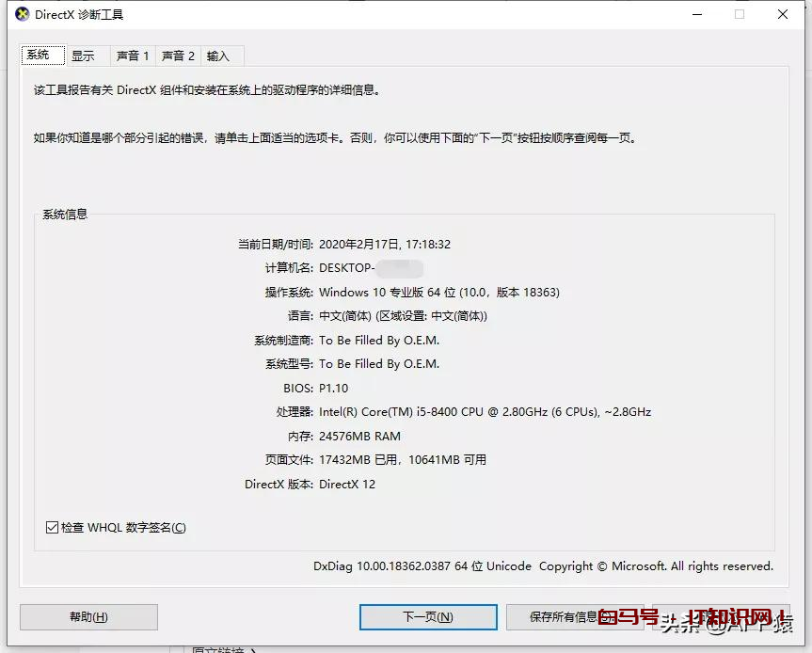Minimize the DirectX 诊断工具 window
The height and width of the screenshot is (653, 812).
pos(696,15)
